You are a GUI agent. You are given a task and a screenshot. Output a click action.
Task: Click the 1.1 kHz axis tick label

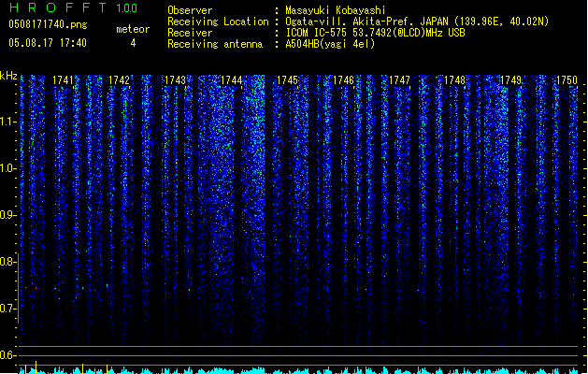tap(7, 122)
